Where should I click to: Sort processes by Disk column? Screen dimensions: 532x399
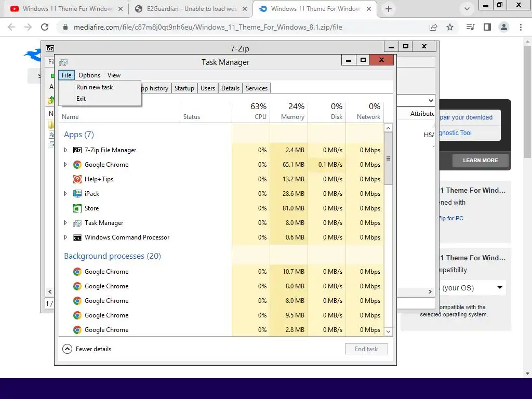[x=327, y=111]
